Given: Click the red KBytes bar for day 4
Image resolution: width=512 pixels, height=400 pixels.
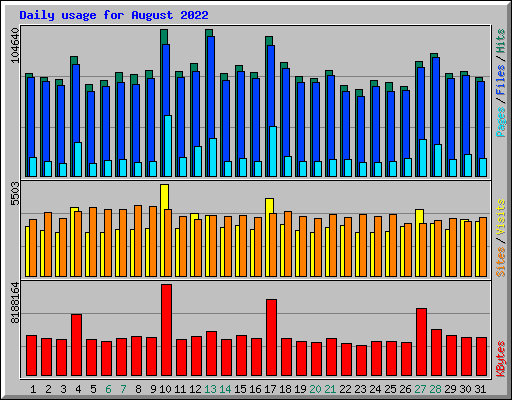Looking at the screenshot, I should tap(76, 345).
